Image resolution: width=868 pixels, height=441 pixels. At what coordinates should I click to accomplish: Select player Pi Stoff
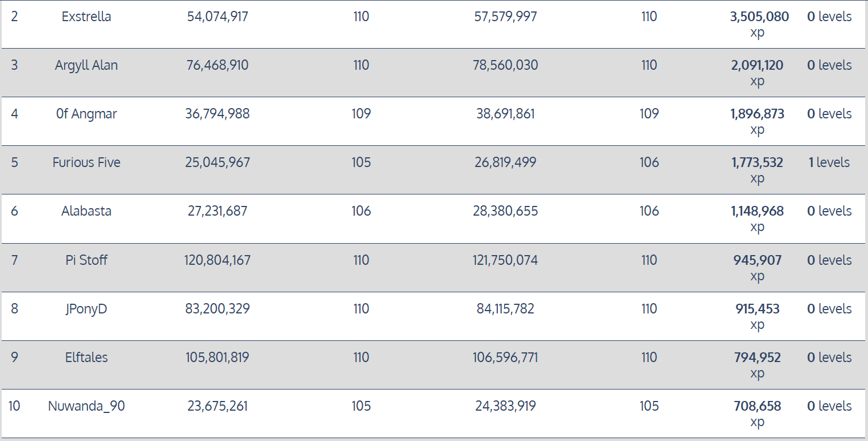click(86, 260)
